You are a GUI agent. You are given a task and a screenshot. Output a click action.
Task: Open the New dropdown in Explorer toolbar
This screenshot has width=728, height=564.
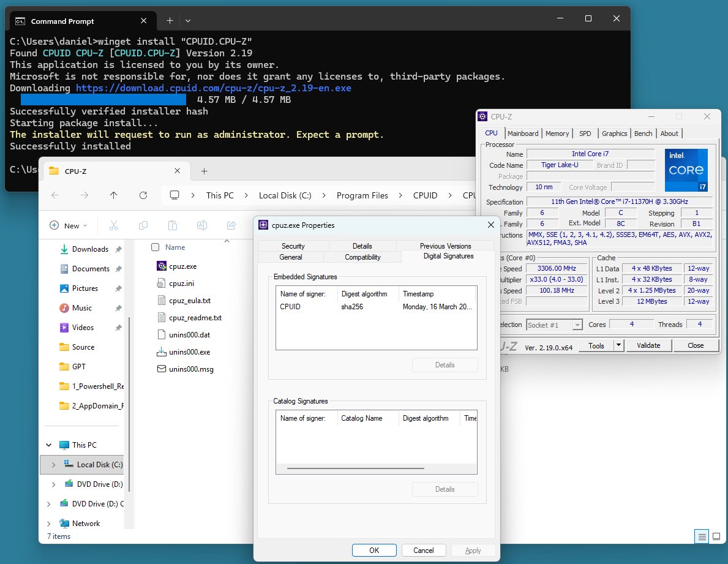pyautogui.click(x=68, y=225)
